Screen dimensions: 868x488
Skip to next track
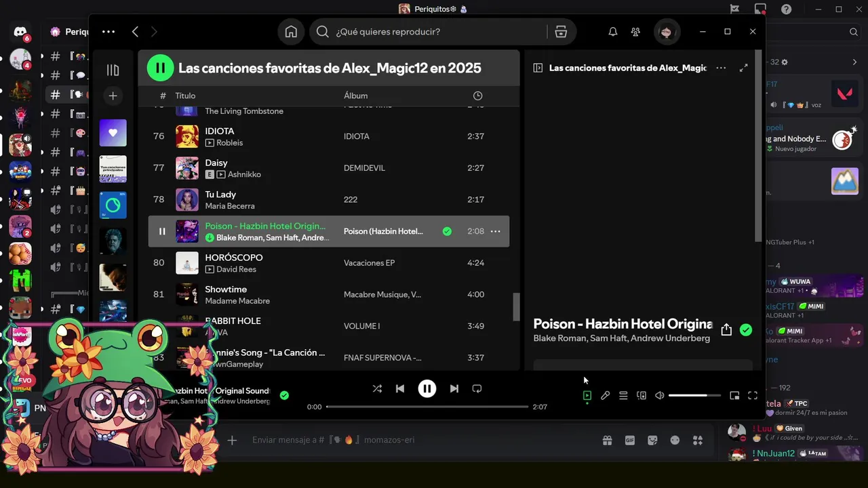click(454, 388)
